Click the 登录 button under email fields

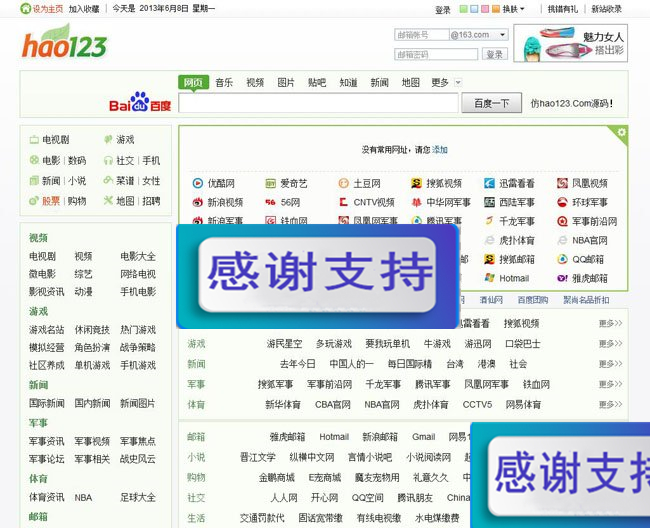pyautogui.click(x=495, y=54)
